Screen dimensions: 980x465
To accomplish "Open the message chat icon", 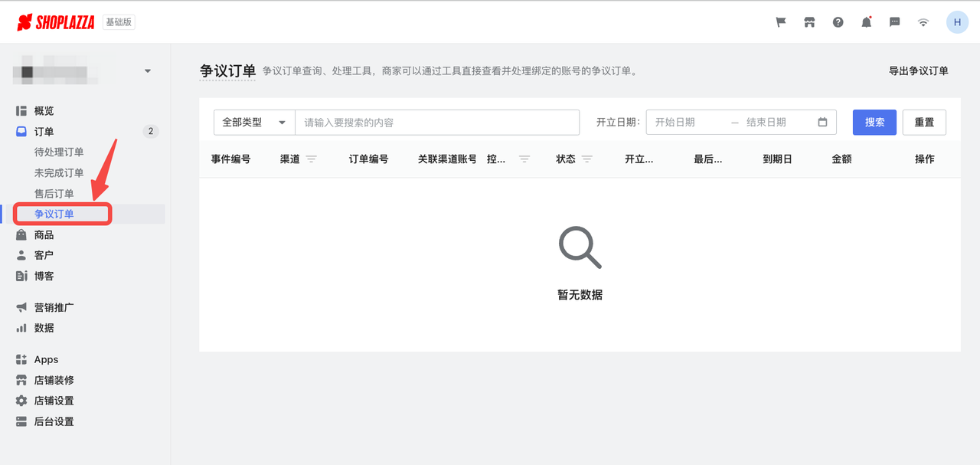I will coord(894,21).
